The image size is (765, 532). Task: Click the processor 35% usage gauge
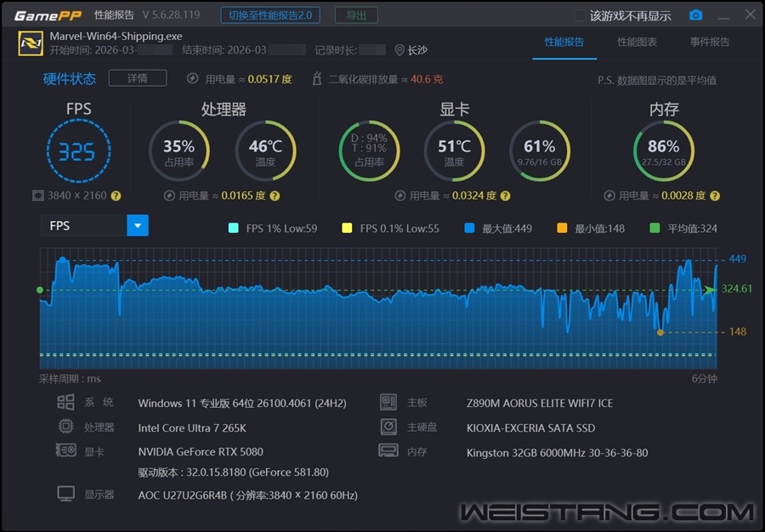tap(179, 150)
